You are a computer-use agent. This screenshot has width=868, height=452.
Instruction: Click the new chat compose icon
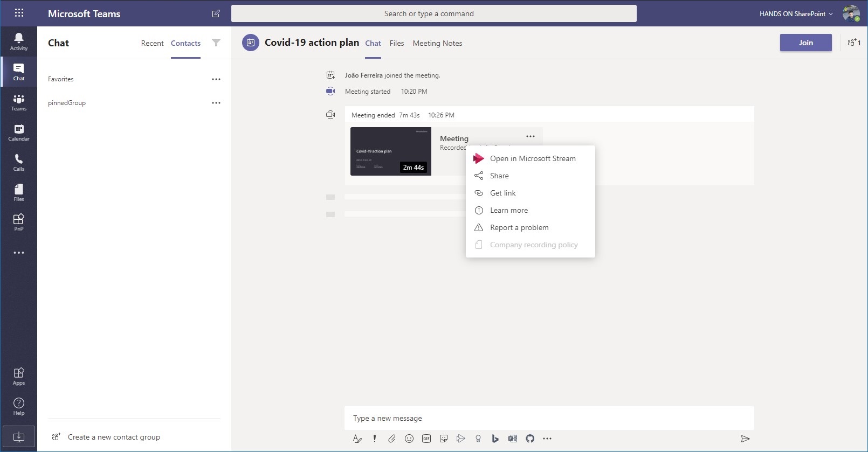(x=216, y=13)
